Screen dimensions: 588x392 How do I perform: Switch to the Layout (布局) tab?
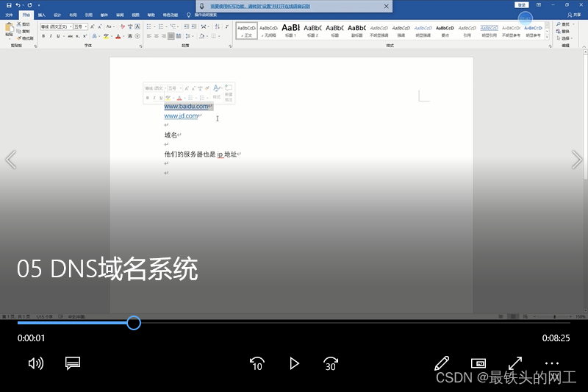point(73,15)
